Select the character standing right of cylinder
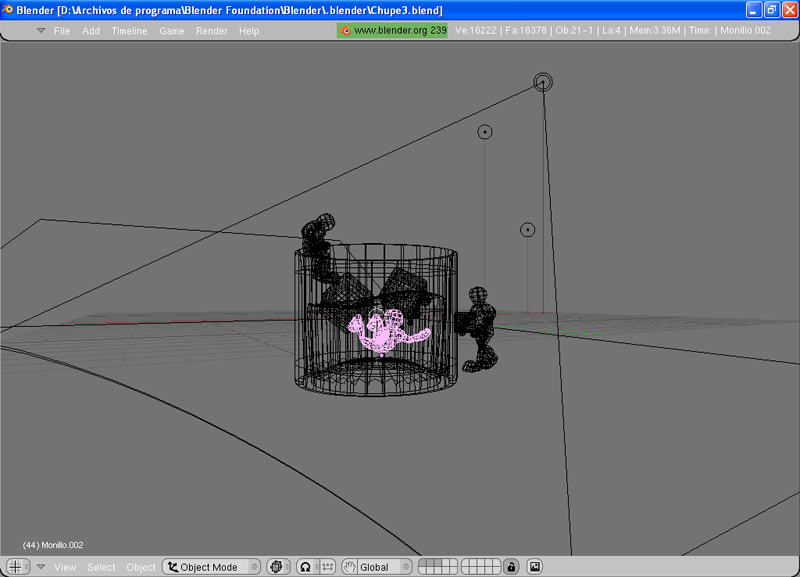 coord(479,330)
